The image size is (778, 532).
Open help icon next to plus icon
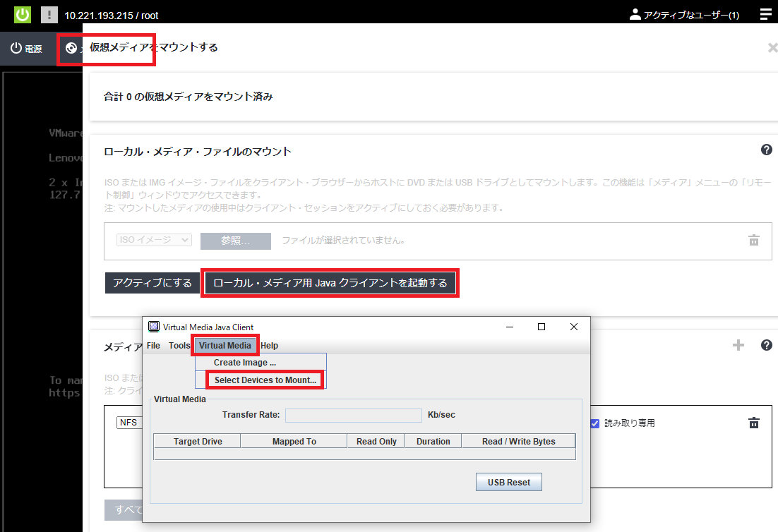point(767,345)
